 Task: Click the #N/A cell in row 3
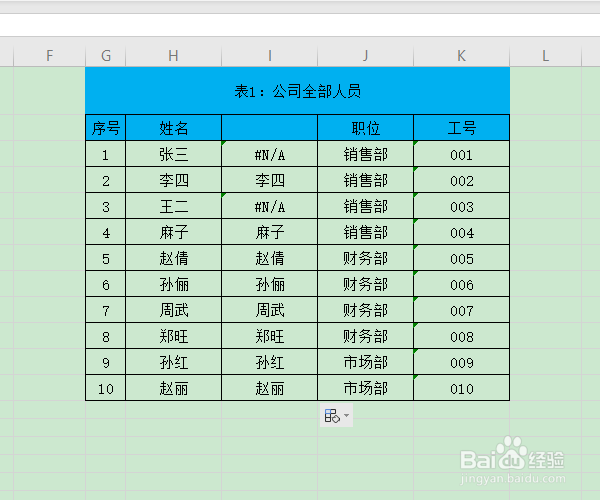click(270, 206)
